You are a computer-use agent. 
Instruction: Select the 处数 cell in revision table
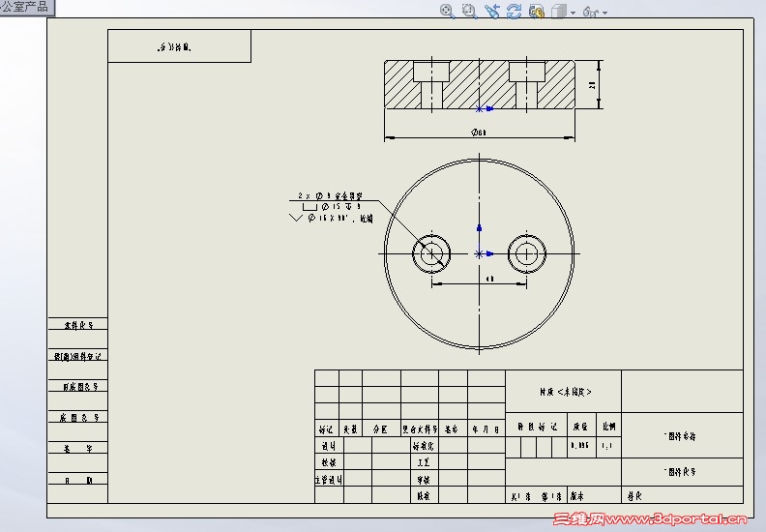point(350,429)
